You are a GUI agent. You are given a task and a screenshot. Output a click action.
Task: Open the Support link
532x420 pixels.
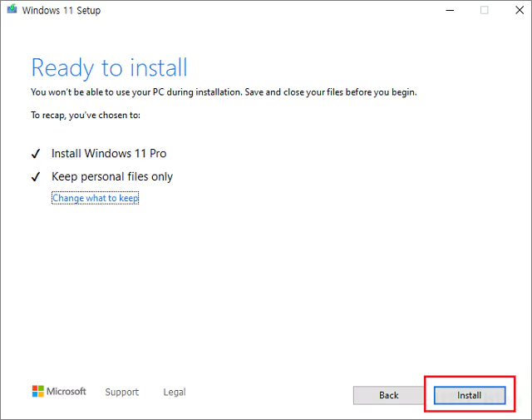[122, 392]
